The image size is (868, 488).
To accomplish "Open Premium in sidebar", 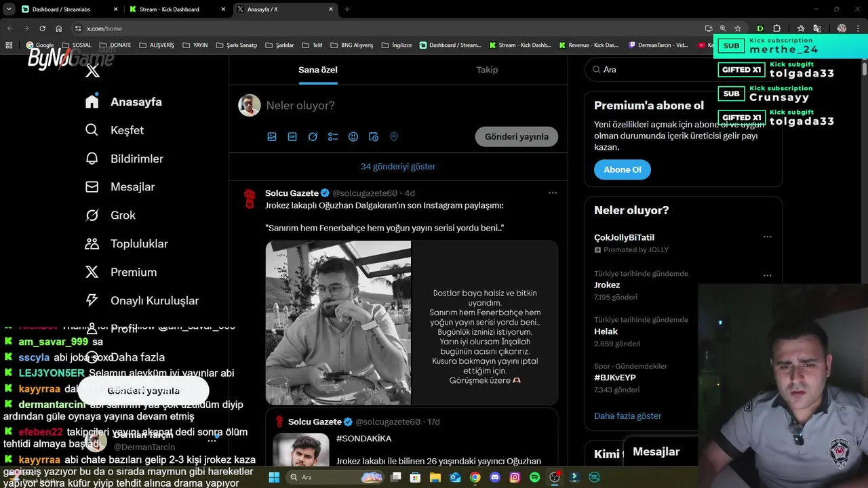I will click(x=121, y=272).
